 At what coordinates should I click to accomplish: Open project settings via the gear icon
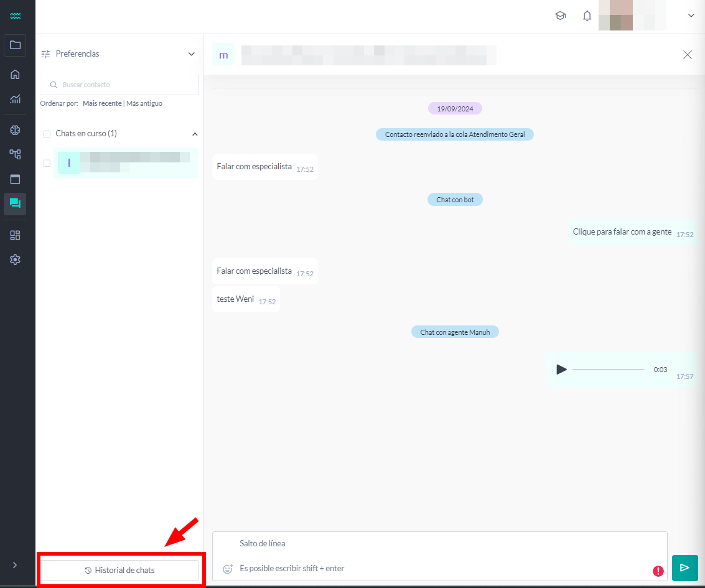tap(15, 259)
